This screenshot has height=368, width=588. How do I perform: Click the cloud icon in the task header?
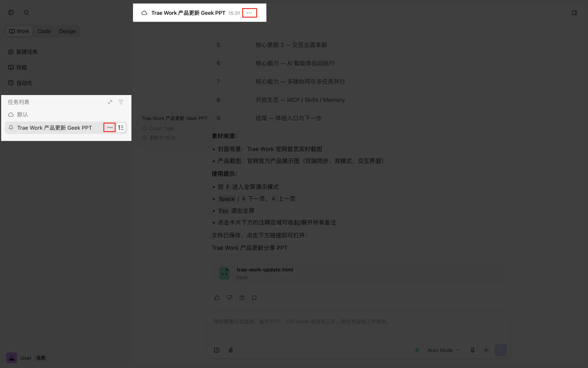[144, 13]
